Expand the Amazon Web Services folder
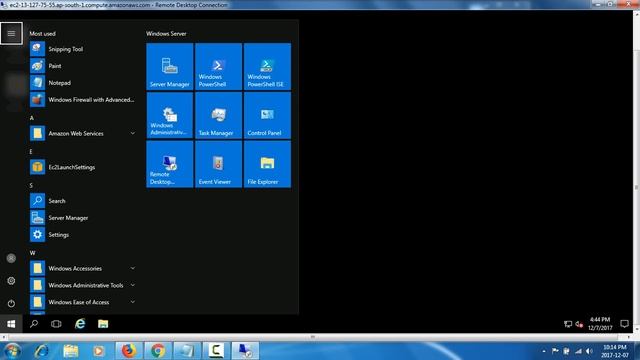 coord(83,133)
